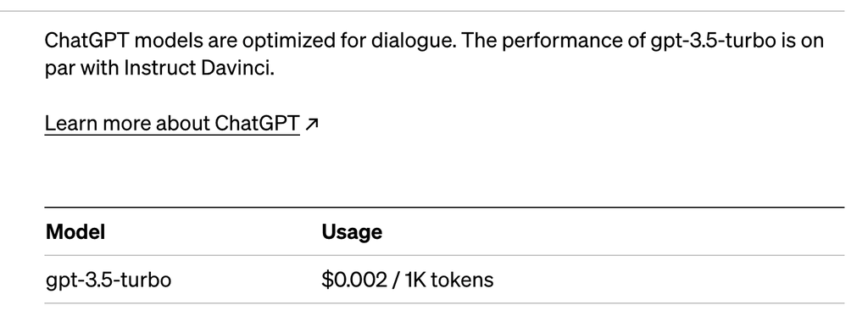Click the word ChatGPT starting the paragraph
Screen dimensions: 868x333
(x=87, y=41)
